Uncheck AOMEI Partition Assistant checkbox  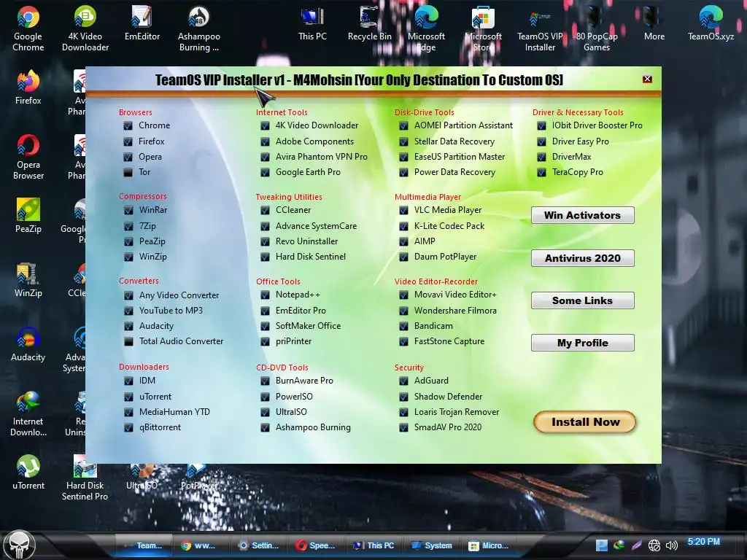[x=403, y=125]
